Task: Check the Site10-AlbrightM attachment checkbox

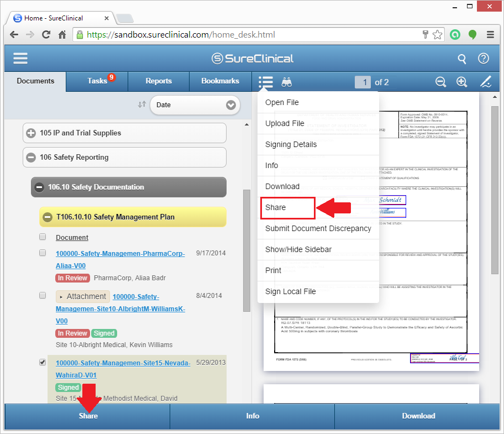Action: (43, 295)
